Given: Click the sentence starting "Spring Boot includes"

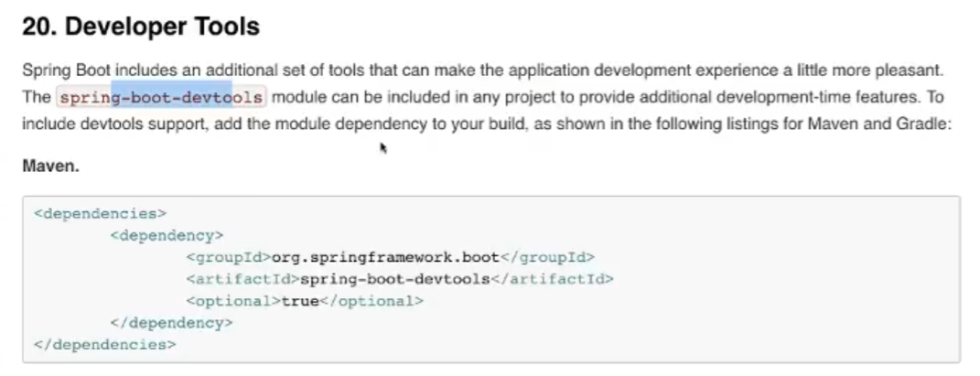Looking at the screenshot, I should 482,70.
